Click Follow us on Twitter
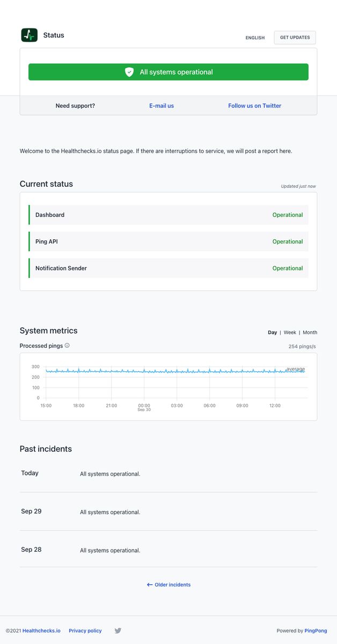This screenshot has height=644, width=337. click(x=254, y=106)
